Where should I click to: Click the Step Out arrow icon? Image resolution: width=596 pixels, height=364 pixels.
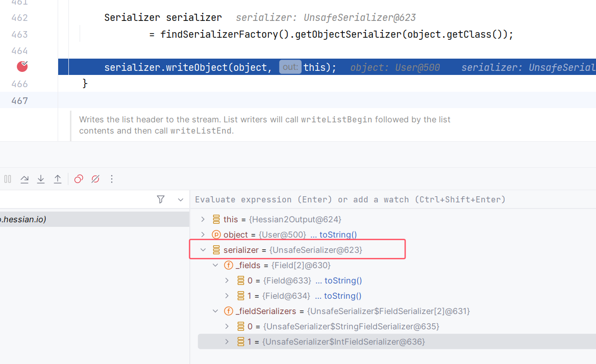click(x=58, y=179)
